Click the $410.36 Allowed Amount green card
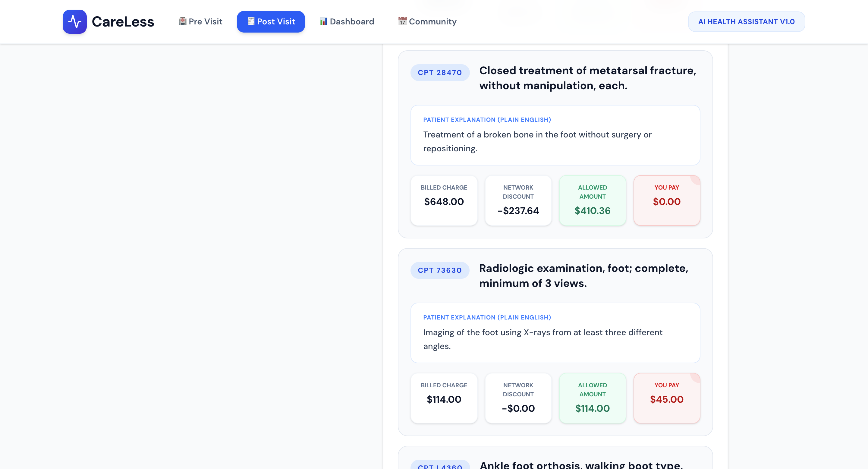The image size is (868, 469). 592,200
